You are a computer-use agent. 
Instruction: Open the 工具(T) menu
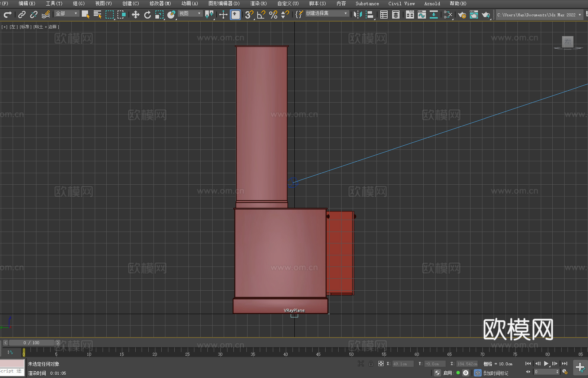54,3
